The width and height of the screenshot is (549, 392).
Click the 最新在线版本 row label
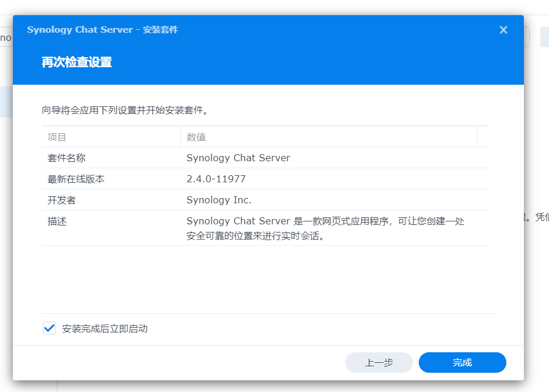click(76, 179)
